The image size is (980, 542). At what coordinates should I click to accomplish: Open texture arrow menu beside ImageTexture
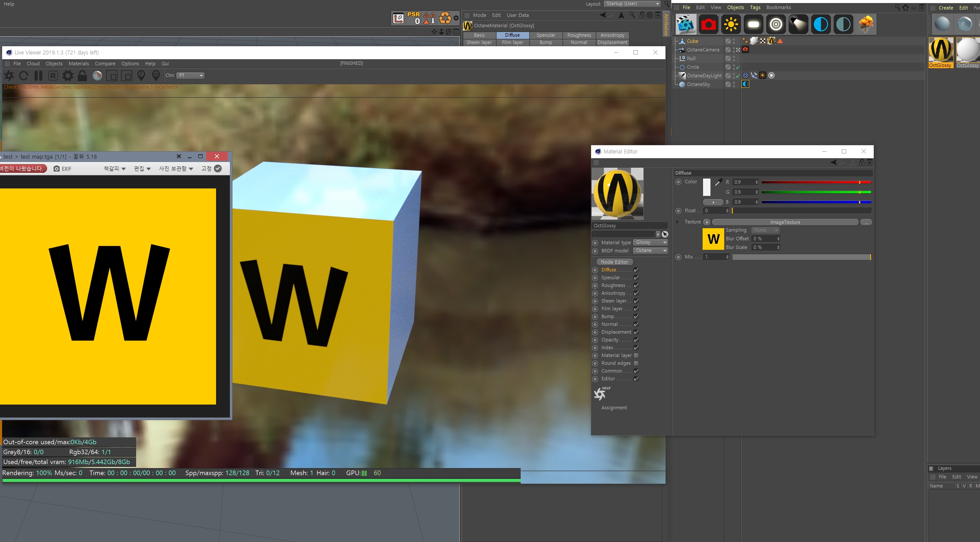706,222
